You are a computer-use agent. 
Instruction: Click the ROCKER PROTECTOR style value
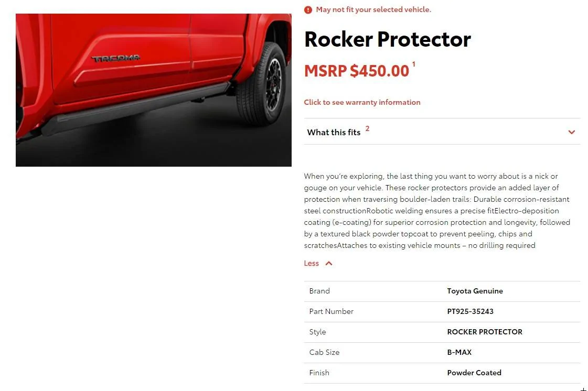point(484,332)
